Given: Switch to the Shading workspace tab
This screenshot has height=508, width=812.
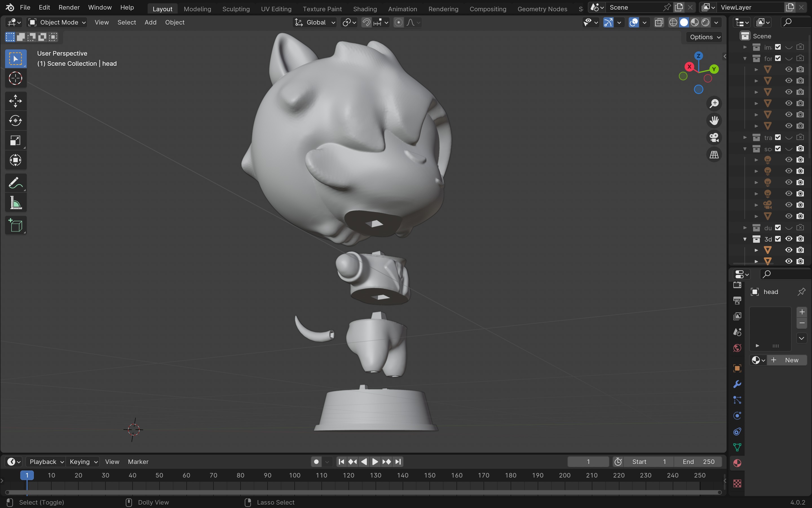Looking at the screenshot, I should (365, 9).
